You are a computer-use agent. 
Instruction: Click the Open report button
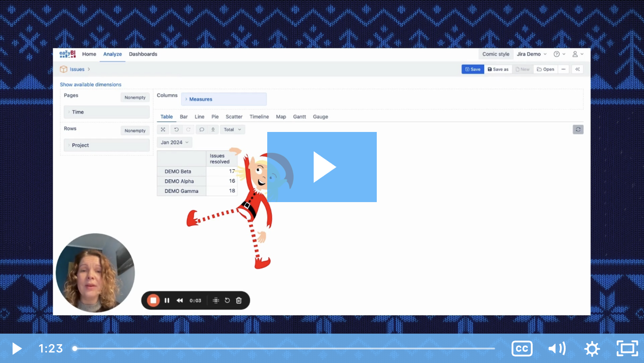(545, 69)
